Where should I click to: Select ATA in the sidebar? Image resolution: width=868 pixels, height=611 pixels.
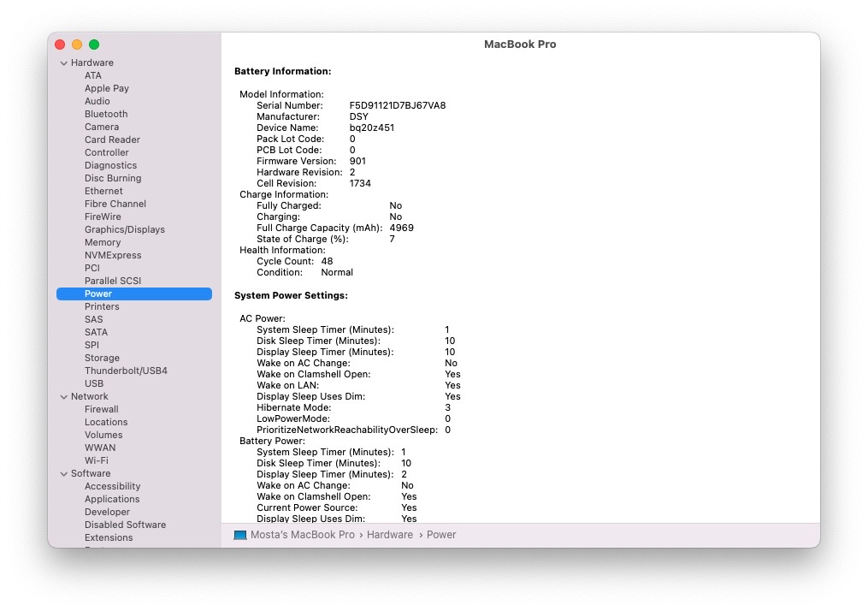pos(93,76)
